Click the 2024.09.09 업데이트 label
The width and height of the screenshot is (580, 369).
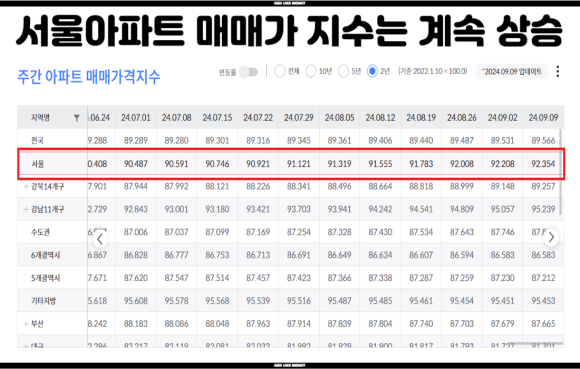[x=512, y=71]
